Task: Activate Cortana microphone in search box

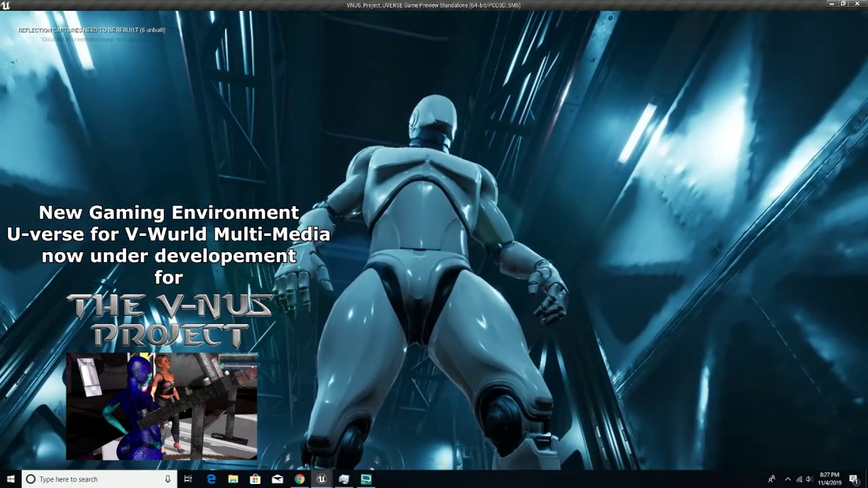Action: tap(167, 479)
